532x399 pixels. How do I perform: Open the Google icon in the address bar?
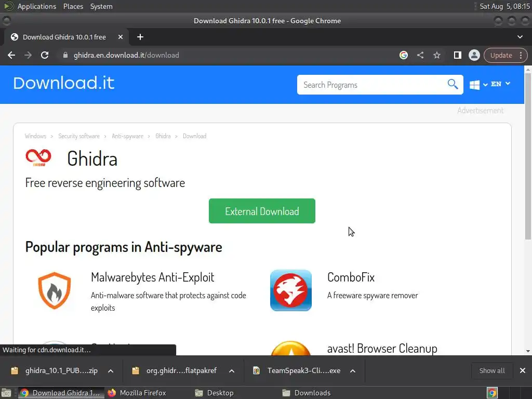coord(403,55)
